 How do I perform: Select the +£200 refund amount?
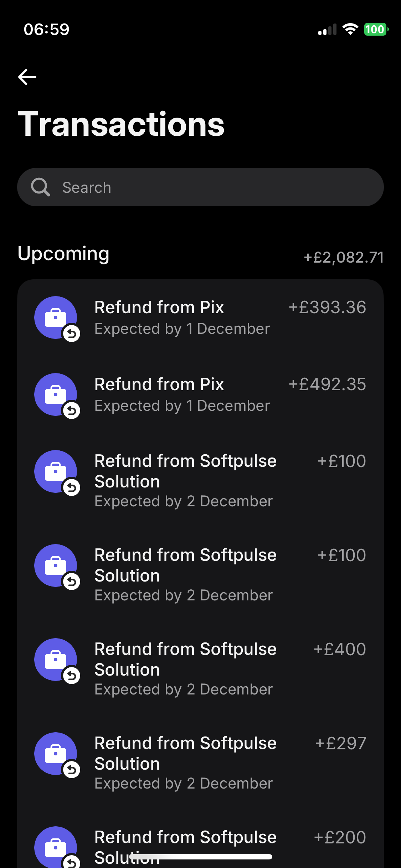340,837
